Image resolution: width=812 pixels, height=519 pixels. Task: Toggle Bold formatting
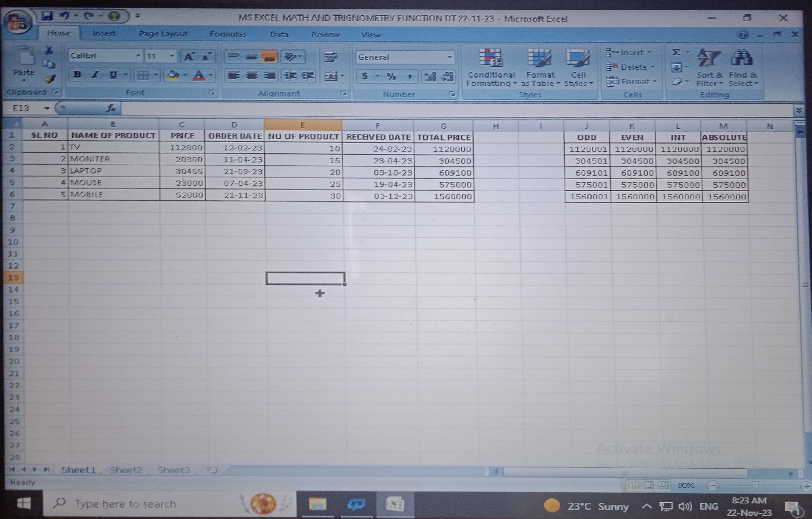[77, 74]
